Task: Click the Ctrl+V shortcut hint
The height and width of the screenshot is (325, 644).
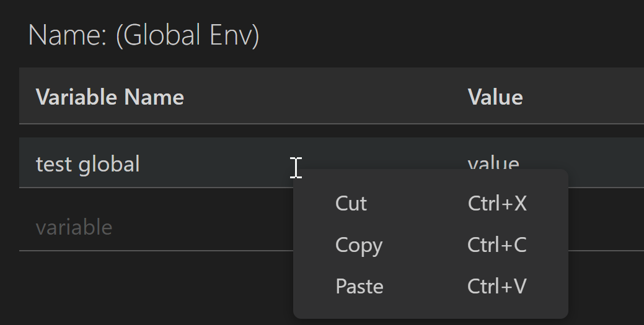Action: [x=497, y=286]
